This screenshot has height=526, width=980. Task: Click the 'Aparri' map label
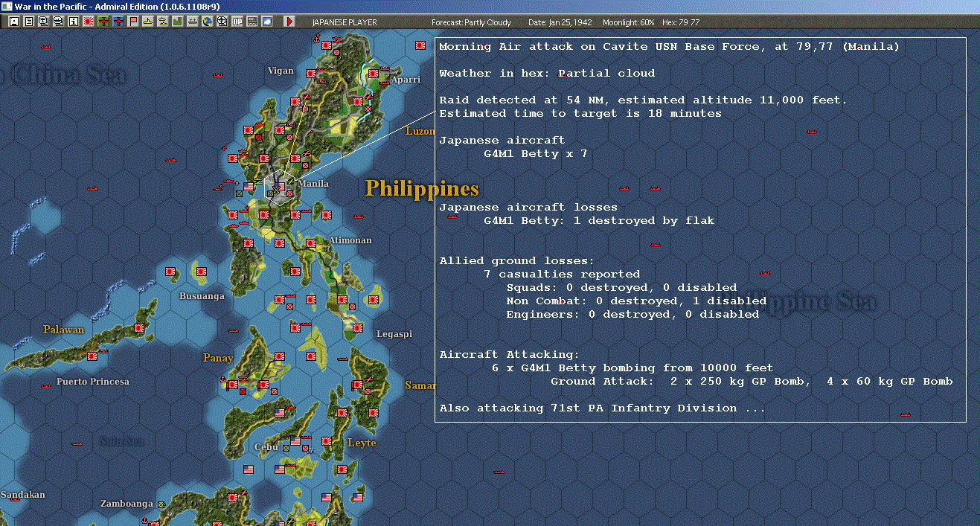pos(406,79)
